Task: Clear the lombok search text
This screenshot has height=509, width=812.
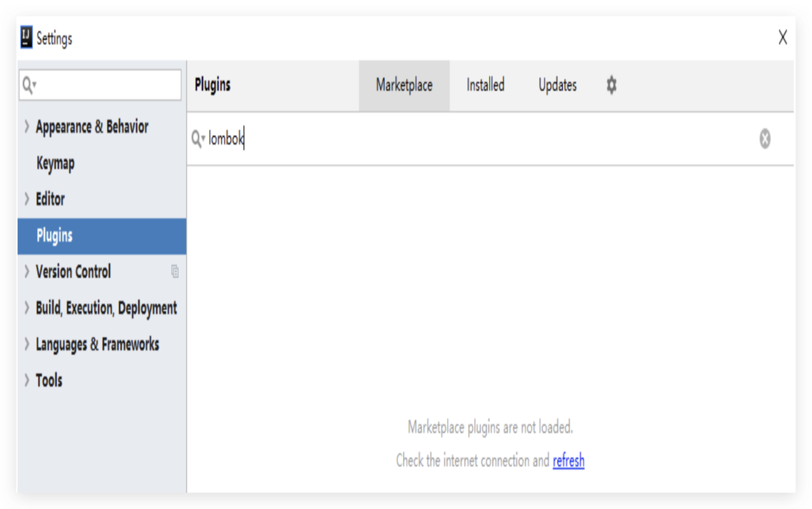Action: 765,138
